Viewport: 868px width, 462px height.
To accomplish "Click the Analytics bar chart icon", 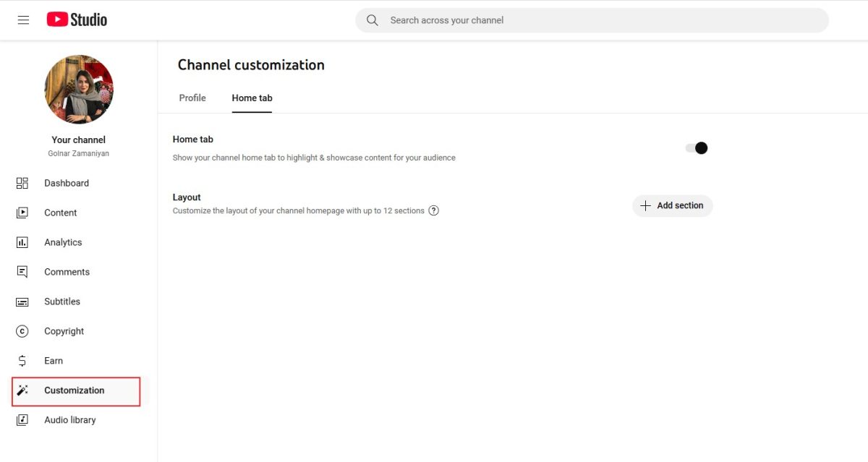I will pyautogui.click(x=22, y=242).
